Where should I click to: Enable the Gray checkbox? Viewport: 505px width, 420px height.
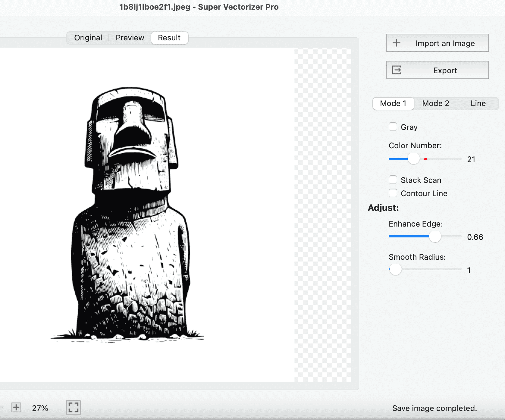pos(393,127)
